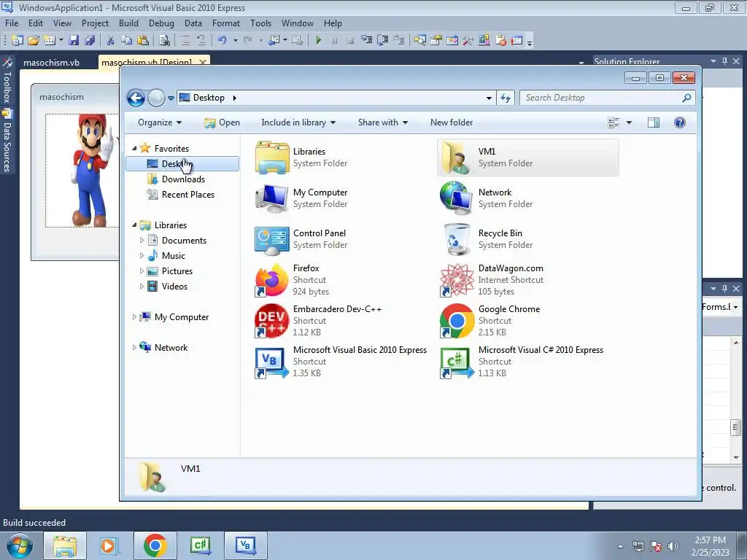Click the Step Over toolbar icon
The image size is (747, 560).
(x=382, y=41)
